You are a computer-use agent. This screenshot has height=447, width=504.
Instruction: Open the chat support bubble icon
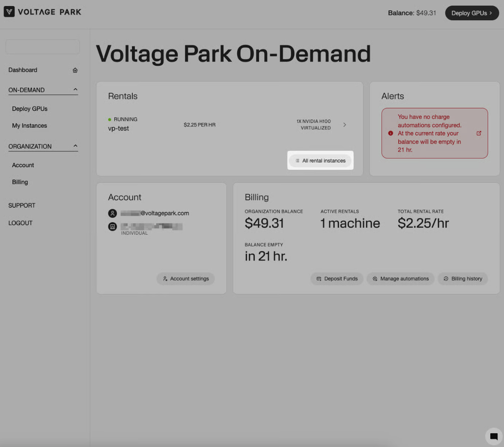click(494, 437)
